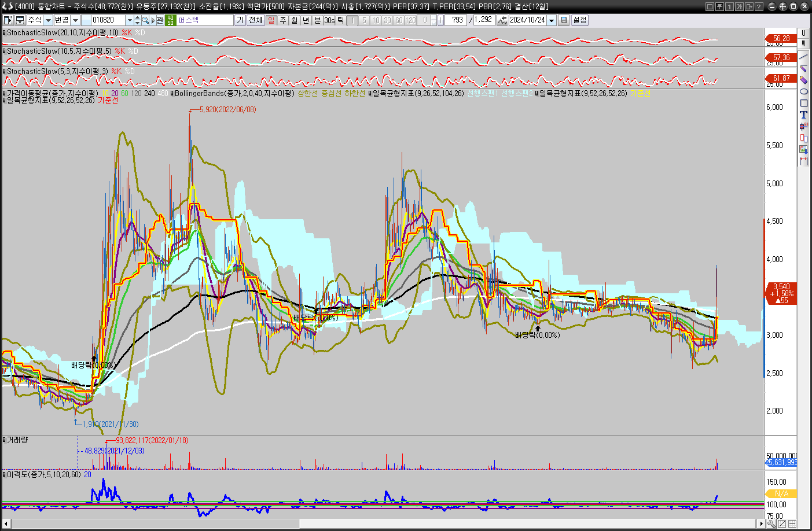Click the crosshair move icon in title bar
The height and width of the screenshot is (531, 812).
pyautogui.click(x=782, y=6)
